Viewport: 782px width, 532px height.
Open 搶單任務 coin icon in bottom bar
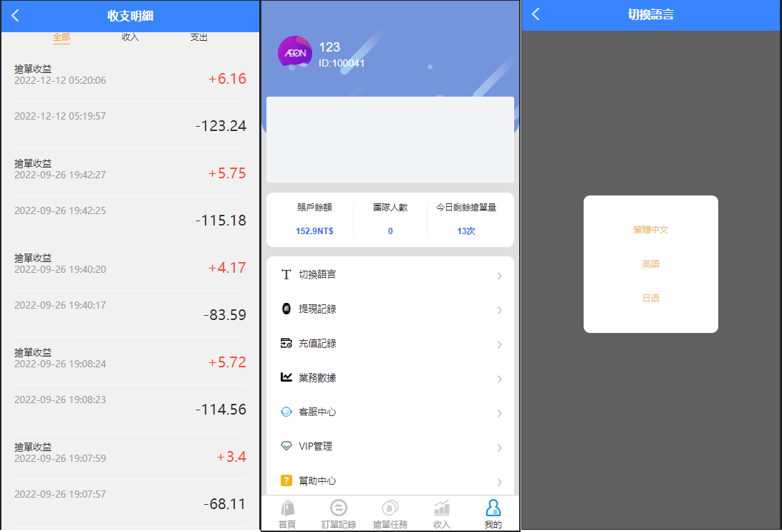click(390, 508)
